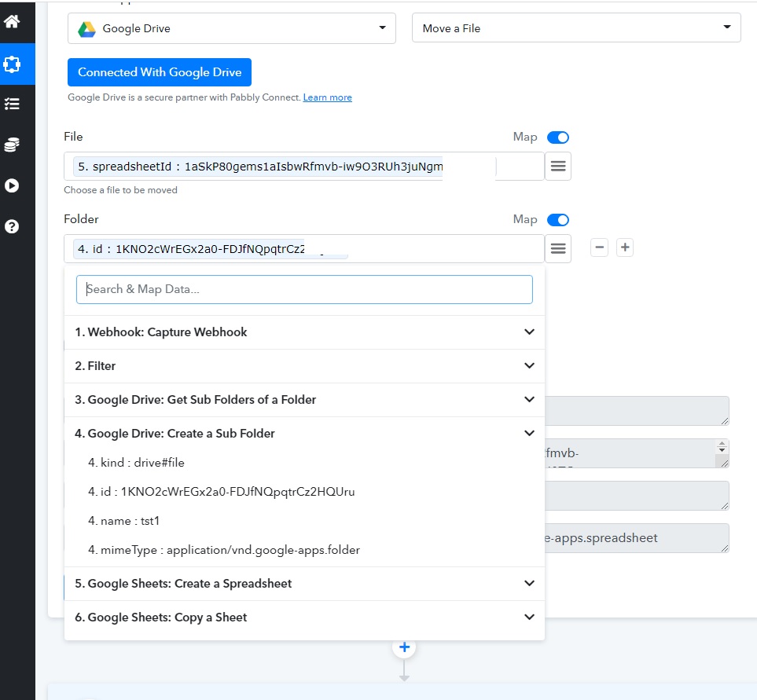Expand 1. Webhook: Capture Webhook section
Screen dimensions: 757x700
pos(305,332)
